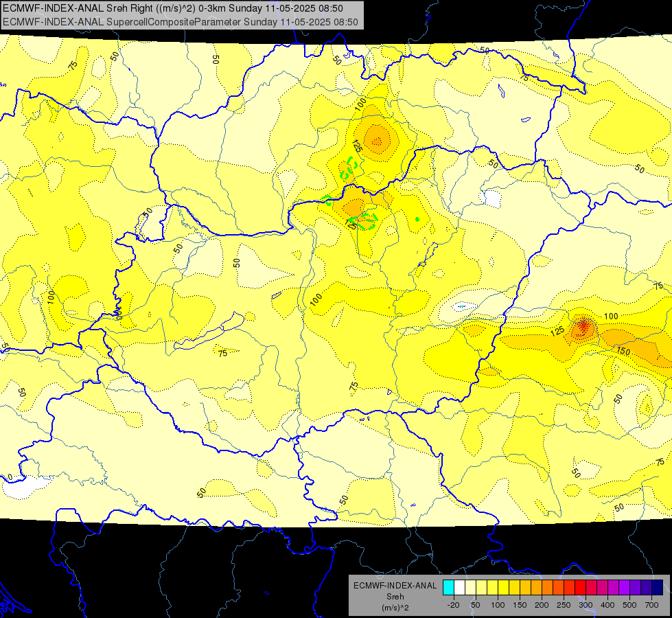Click the legend word Sreh
The image size is (672, 618).
point(395,597)
